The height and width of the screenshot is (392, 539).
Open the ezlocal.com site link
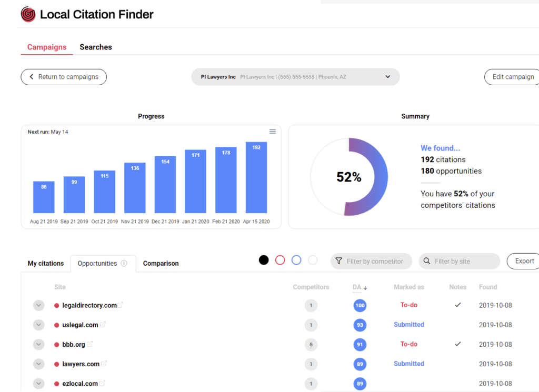pyautogui.click(x=80, y=384)
